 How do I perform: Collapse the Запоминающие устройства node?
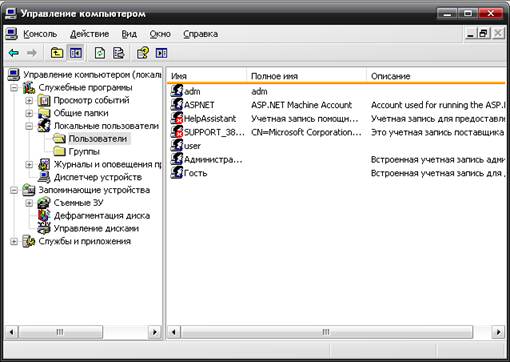tap(14, 190)
